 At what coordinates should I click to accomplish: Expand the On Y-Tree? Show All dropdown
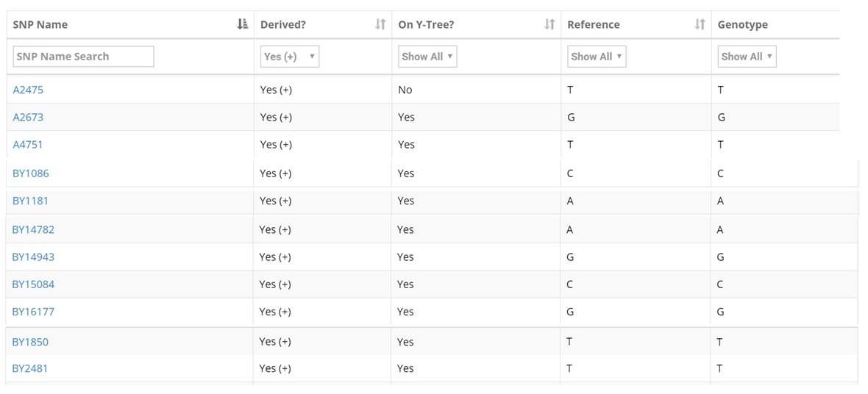(427, 57)
